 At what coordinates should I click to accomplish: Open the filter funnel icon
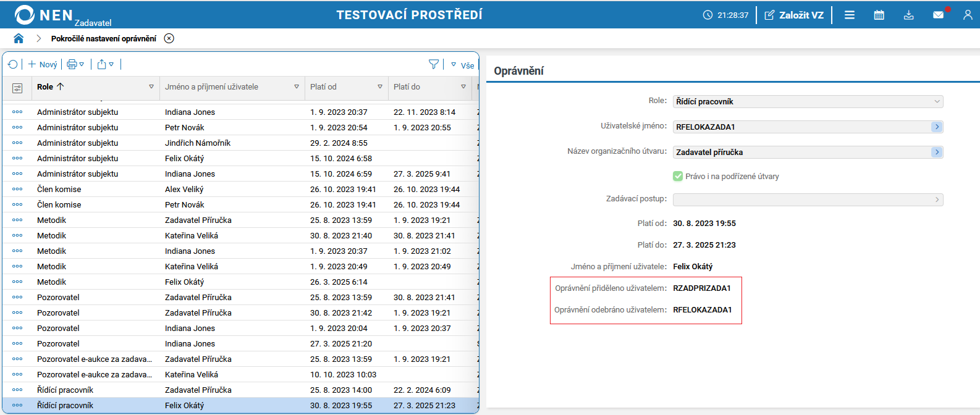pyautogui.click(x=434, y=64)
